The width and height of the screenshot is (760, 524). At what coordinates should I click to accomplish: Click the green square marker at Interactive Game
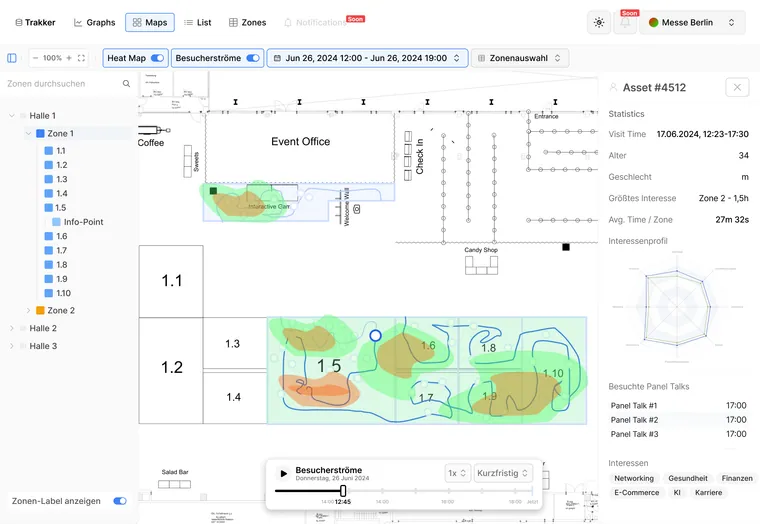click(x=213, y=191)
